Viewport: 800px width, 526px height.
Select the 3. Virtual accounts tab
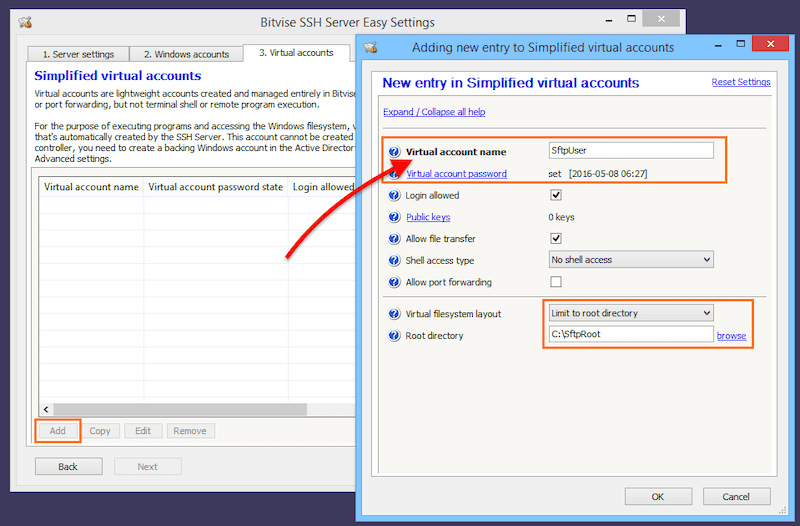tap(296, 53)
